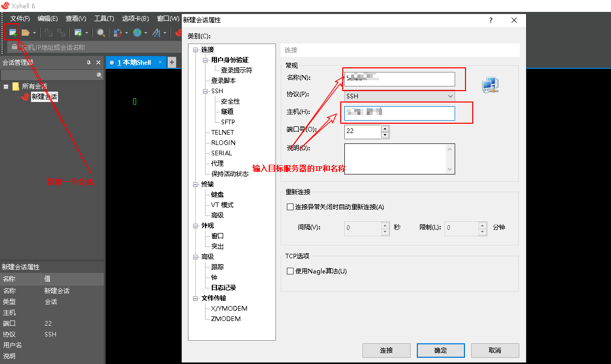Open the 协议 SSH protocol dropdown
Screen dimensions: 611x364
point(399,96)
